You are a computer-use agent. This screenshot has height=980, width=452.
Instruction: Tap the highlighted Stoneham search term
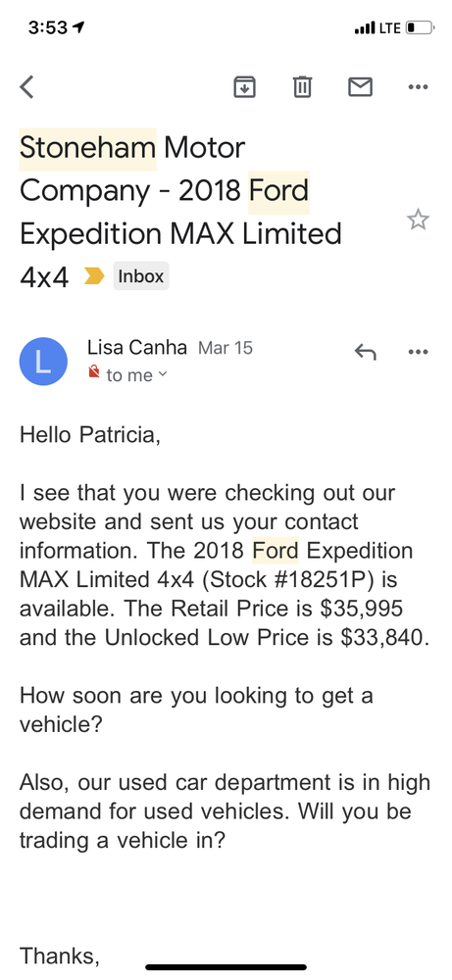click(x=87, y=149)
